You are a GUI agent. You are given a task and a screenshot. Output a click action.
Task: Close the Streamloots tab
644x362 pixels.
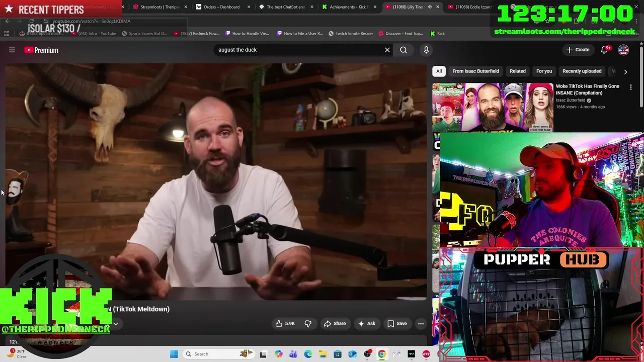[186, 7]
